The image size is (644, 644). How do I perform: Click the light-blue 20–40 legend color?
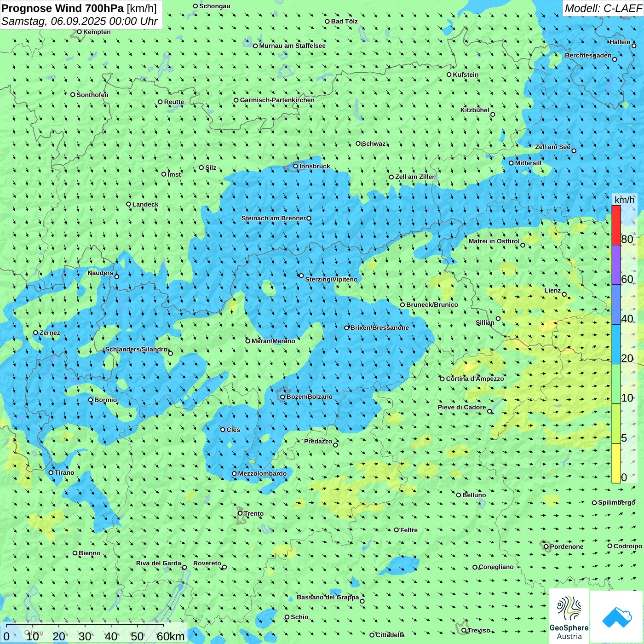[x=616, y=345]
